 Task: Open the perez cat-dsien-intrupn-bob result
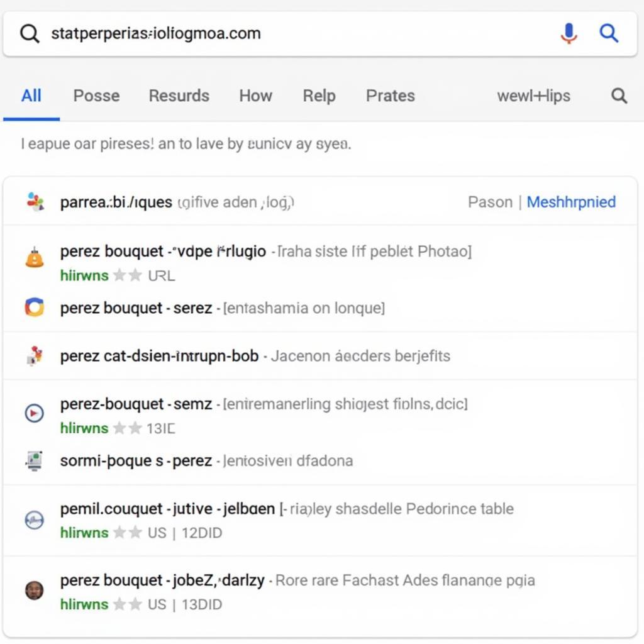[159, 356]
